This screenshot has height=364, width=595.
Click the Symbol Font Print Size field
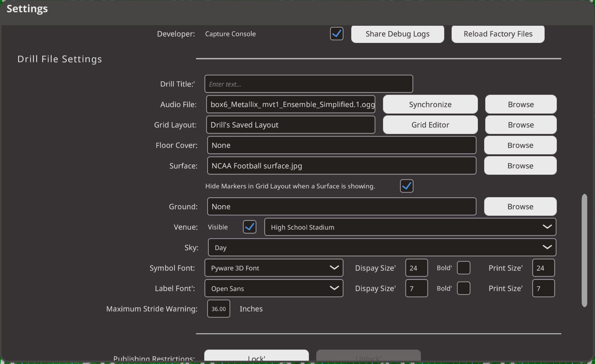coord(543,268)
